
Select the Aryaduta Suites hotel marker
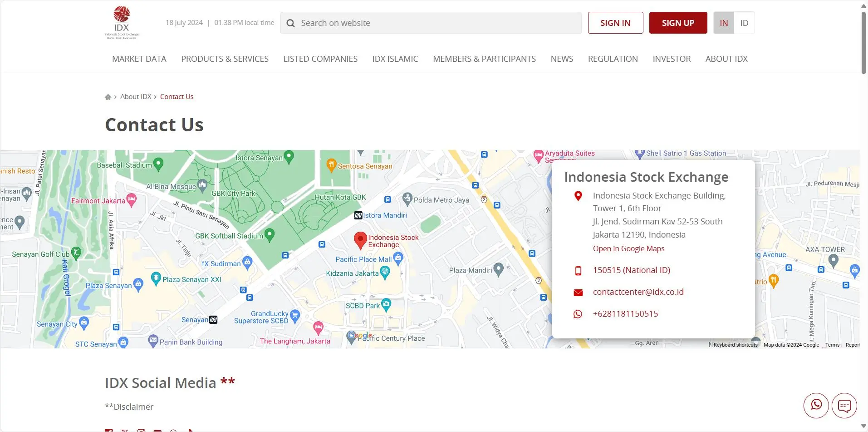[x=539, y=156]
